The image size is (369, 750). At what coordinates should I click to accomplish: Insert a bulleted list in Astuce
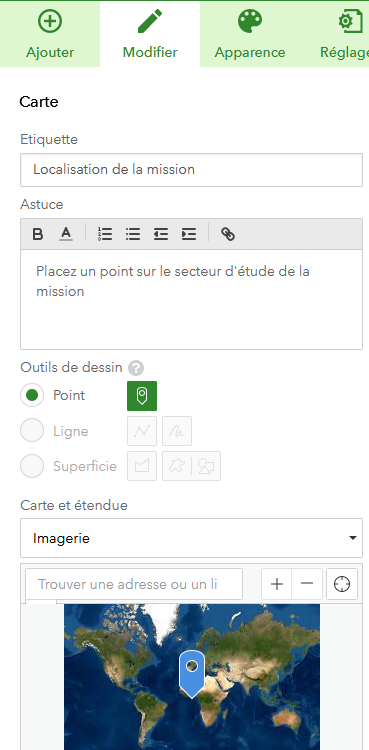pyautogui.click(x=133, y=234)
